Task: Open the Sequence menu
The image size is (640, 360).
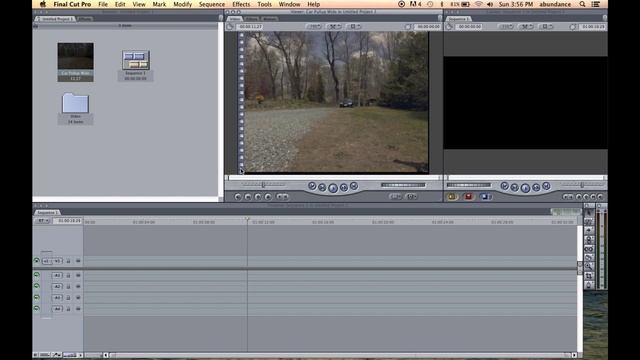Action: coord(211,4)
